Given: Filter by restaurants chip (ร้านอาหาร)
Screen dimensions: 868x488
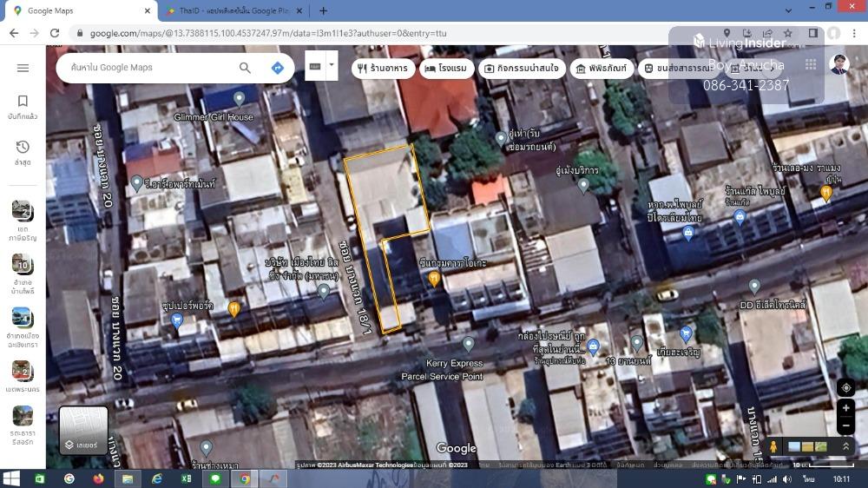Looking at the screenshot, I should point(383,69).
